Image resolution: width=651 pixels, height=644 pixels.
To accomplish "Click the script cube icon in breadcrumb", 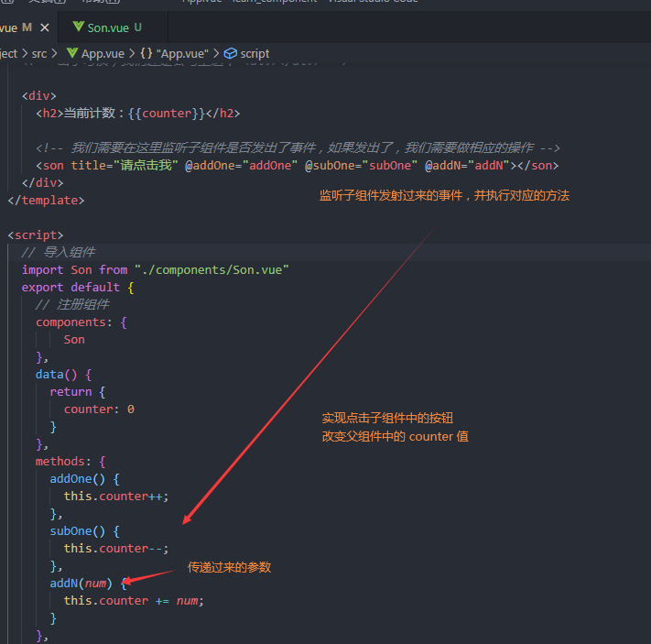I will pyautogui.click(x=231, y=54).
